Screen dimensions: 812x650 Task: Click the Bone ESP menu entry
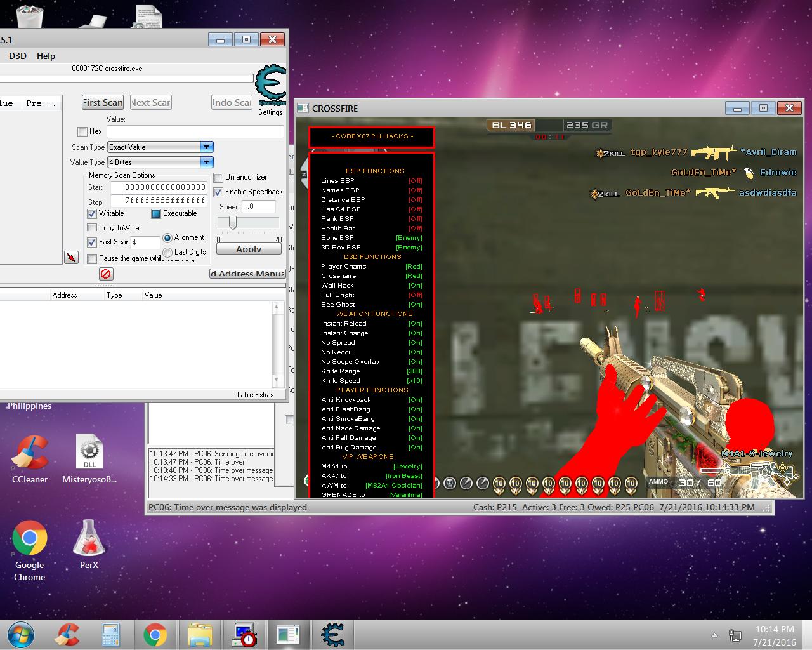pos(372,238)
